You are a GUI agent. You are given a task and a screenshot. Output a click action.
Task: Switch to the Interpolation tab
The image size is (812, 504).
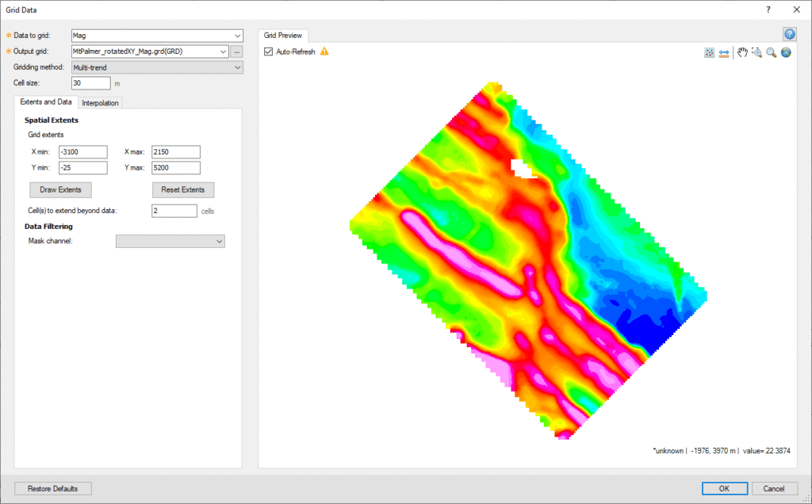100,103
